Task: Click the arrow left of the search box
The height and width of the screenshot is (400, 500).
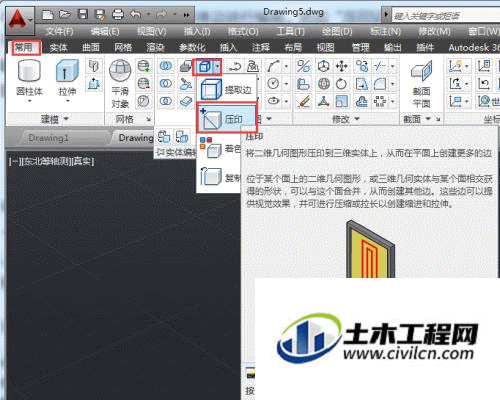Action: click(x=386, y=15)
